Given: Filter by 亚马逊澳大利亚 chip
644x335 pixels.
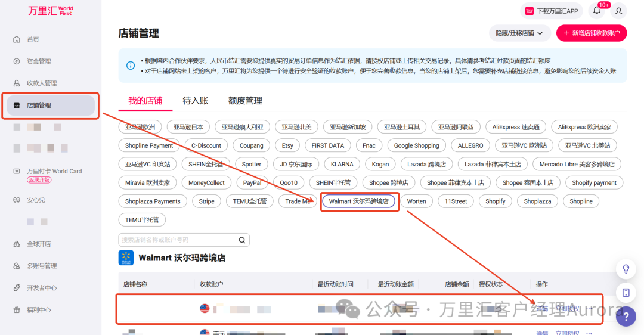Looking at the screenshot, I should pos(242,127).
